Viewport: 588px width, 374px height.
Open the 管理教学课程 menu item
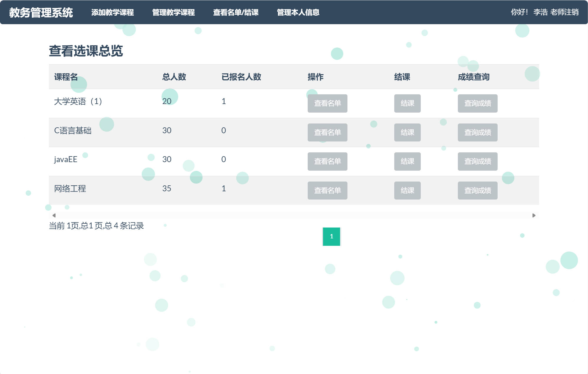pos(173,13)
